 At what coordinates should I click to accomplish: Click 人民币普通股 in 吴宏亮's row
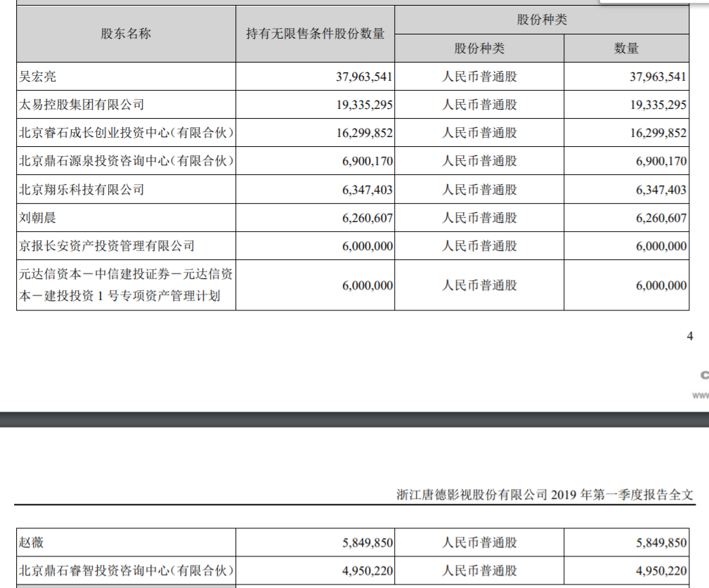(x=479, y=77)
